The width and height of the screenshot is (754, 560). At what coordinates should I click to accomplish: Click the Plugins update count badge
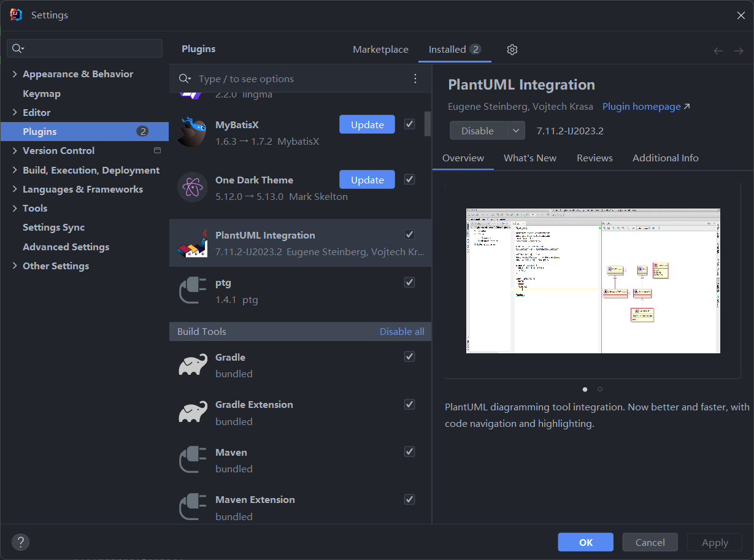pyautogui.click(x=142, y=131)
